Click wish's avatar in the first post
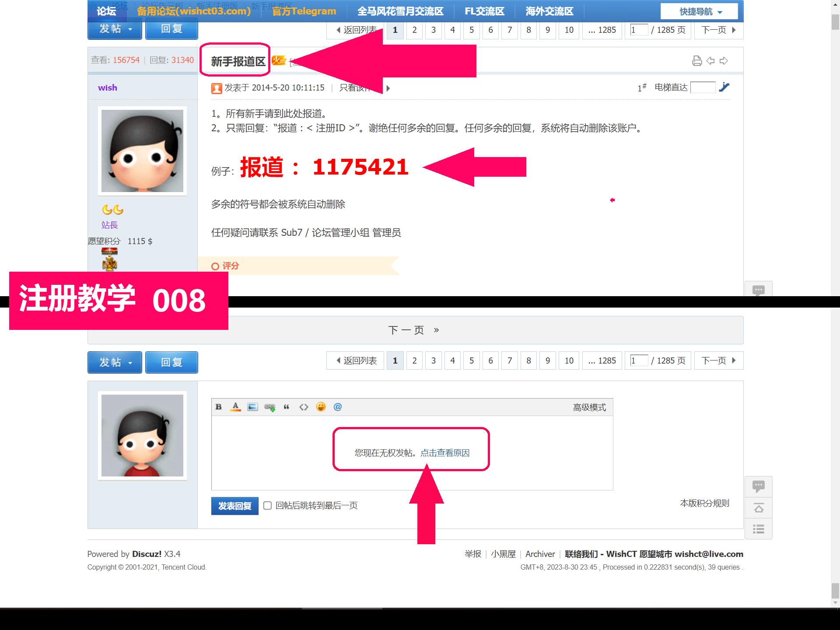The width and height of the screenshot is (840, 630). click(x=142, y=151)
